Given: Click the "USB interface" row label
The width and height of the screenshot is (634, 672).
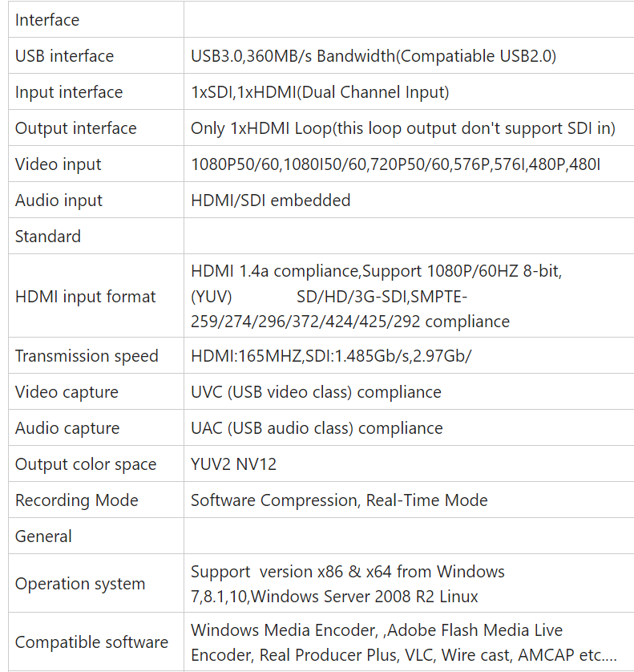Looking at the screenshot, I should click(64, 56).
